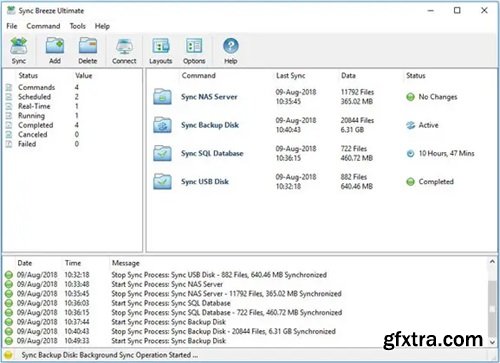The image size is (500, 363).
Task: Select log message Start Sync Process: Sync NAS Server
Action: [167, 284]
